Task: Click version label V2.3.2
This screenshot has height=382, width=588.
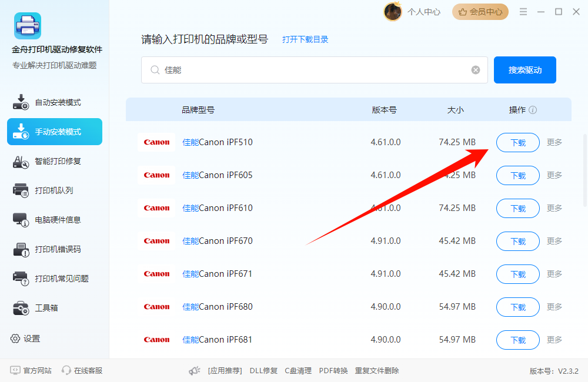Action: (554, 371)
